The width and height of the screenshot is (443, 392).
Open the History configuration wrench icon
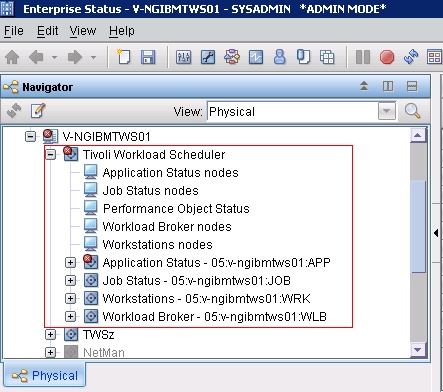(x=208, y=57)
